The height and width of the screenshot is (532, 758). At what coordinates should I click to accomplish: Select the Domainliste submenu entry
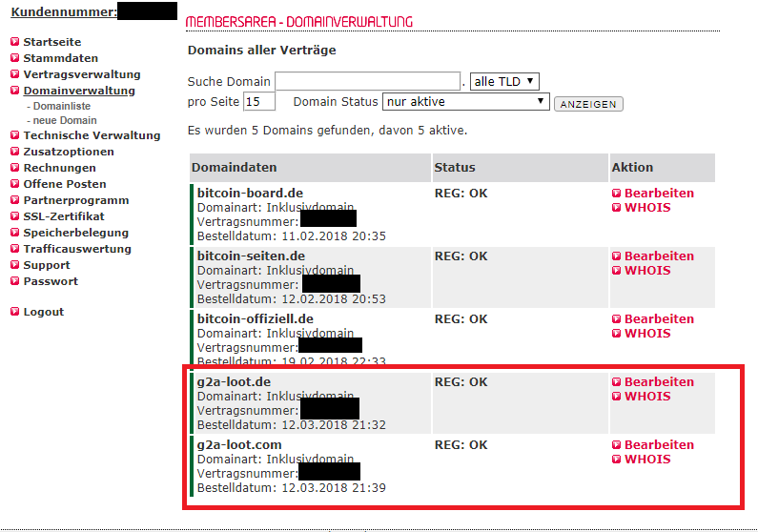63,106
